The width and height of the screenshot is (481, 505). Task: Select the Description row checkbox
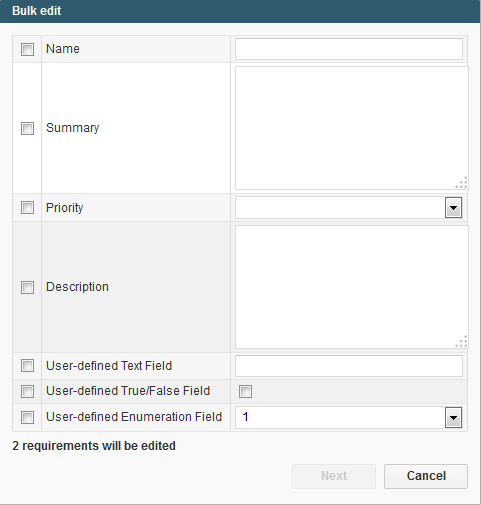(27, 287)
